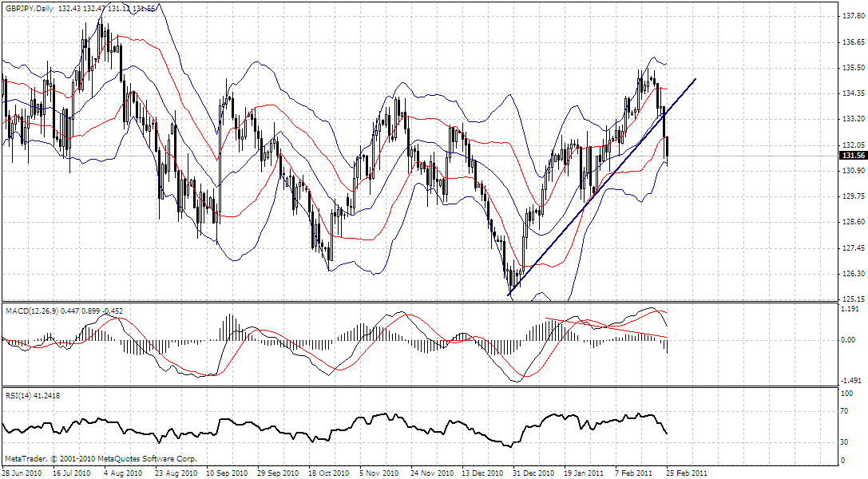Click the current price label 131.56
This screenshot has width=868, height=479.
point(853,156)
